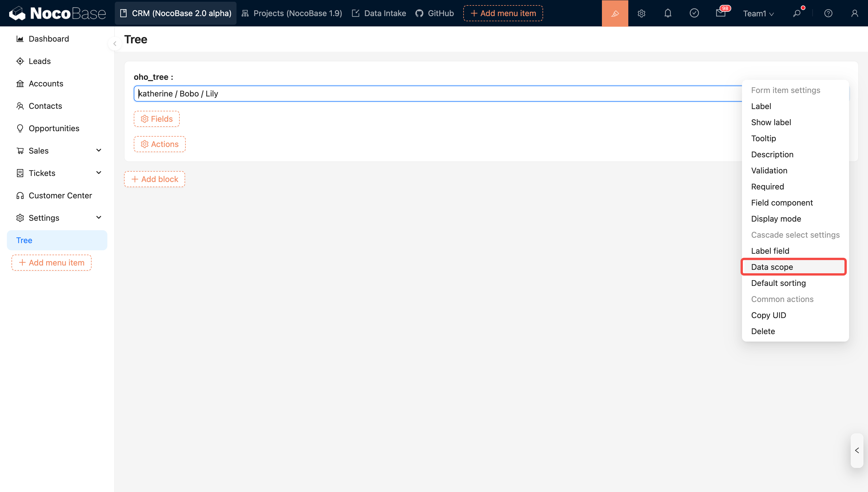Viewport: 868px width, 492px height.
Task: Collapse the left sidebar with arrow
Action: [115, 44]
